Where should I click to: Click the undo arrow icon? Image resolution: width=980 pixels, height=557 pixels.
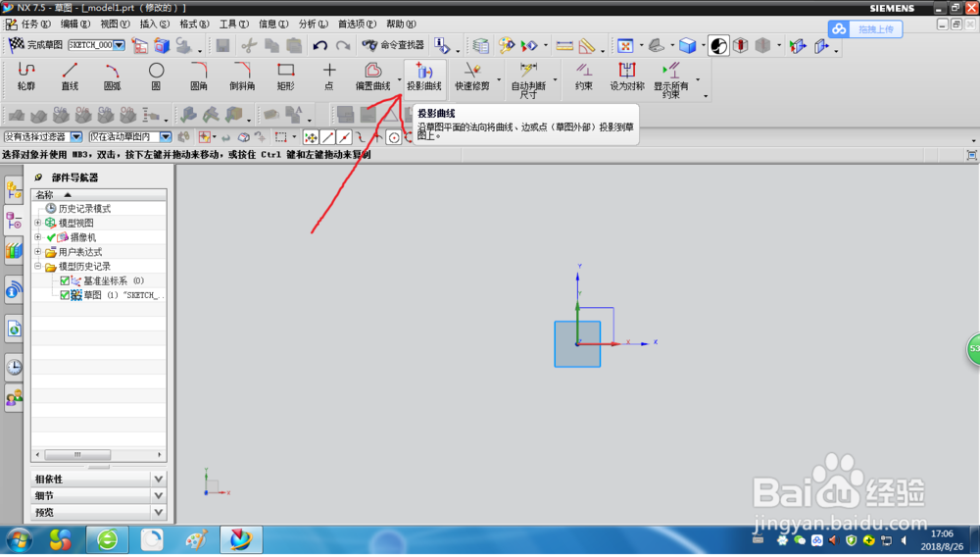click(320, 46)
